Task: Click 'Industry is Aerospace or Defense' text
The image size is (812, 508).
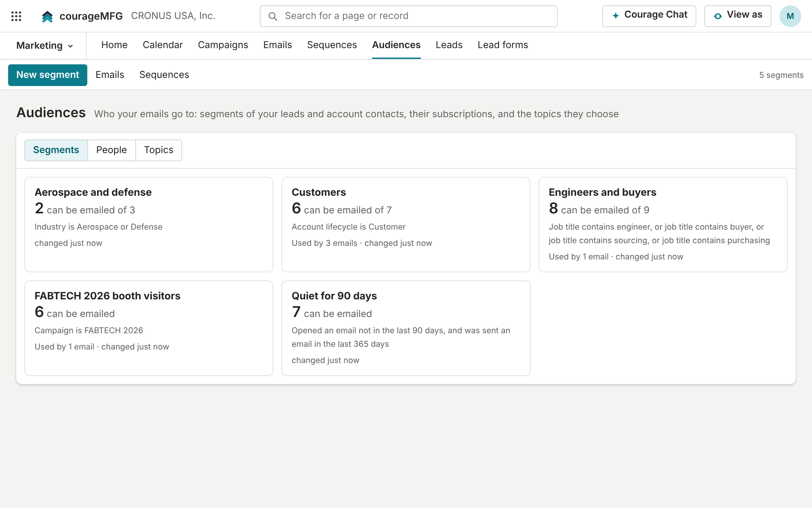Action: (98, 227)
